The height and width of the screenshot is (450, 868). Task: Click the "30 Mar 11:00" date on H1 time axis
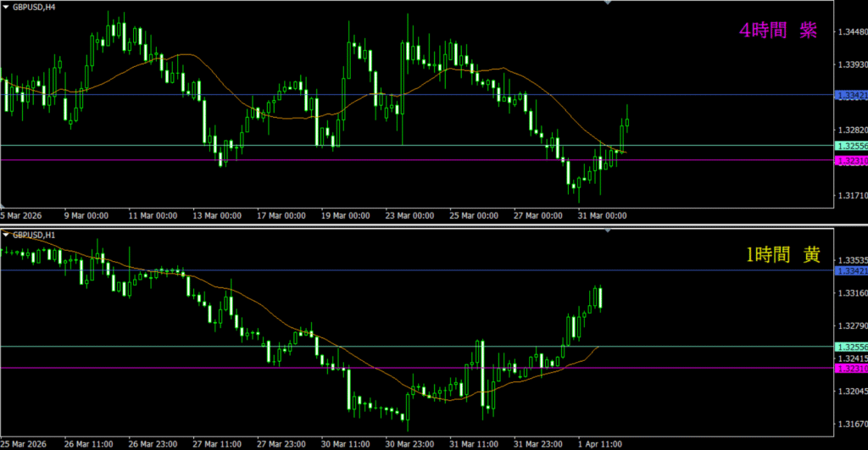[x=347, y=443]
